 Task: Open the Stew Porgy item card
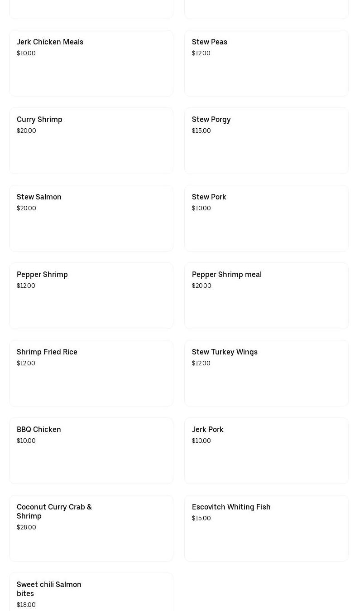pos(266,141)
